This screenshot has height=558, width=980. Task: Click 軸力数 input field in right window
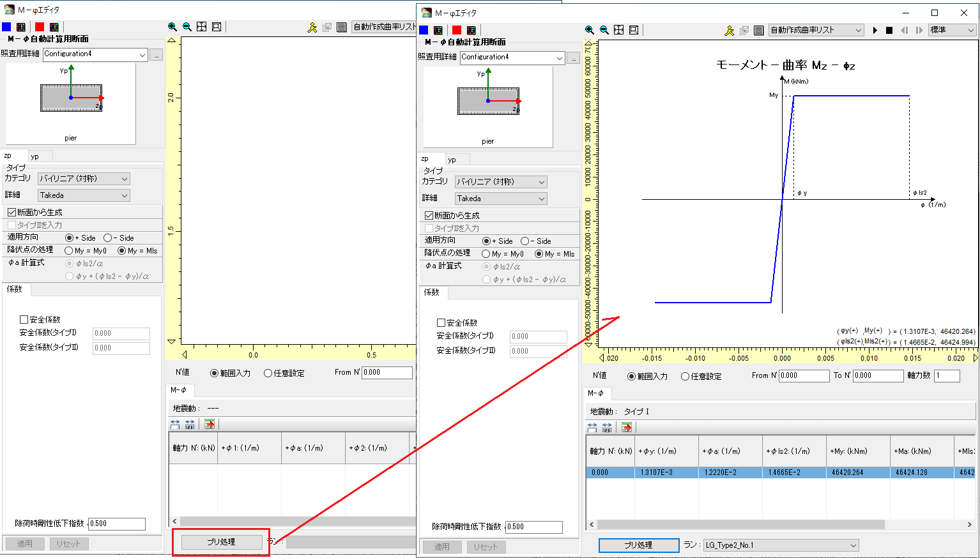(x=947, y=376)
